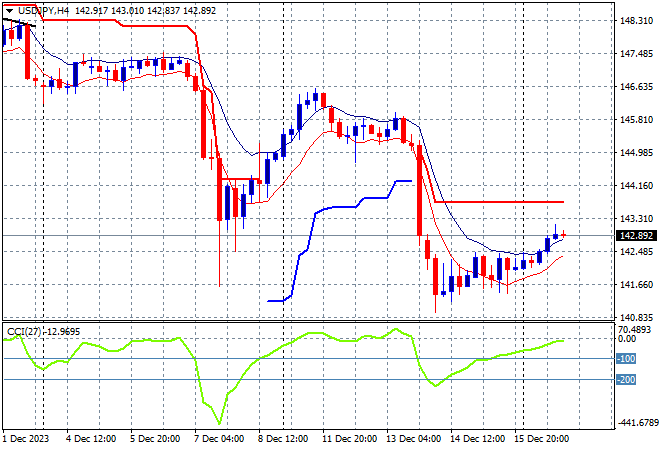This screenshot has height=450, width=660.
Task: Click the -200 level on CCI scale
Action: 628,380
